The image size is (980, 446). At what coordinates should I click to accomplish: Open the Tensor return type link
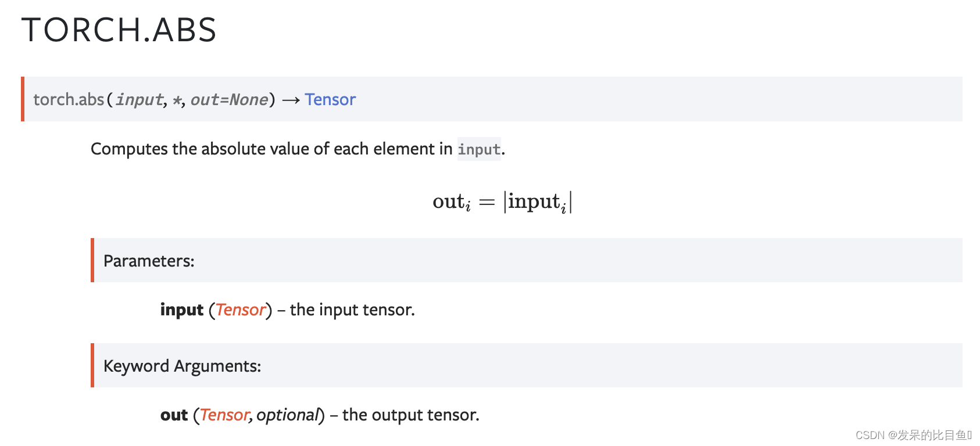330,99
